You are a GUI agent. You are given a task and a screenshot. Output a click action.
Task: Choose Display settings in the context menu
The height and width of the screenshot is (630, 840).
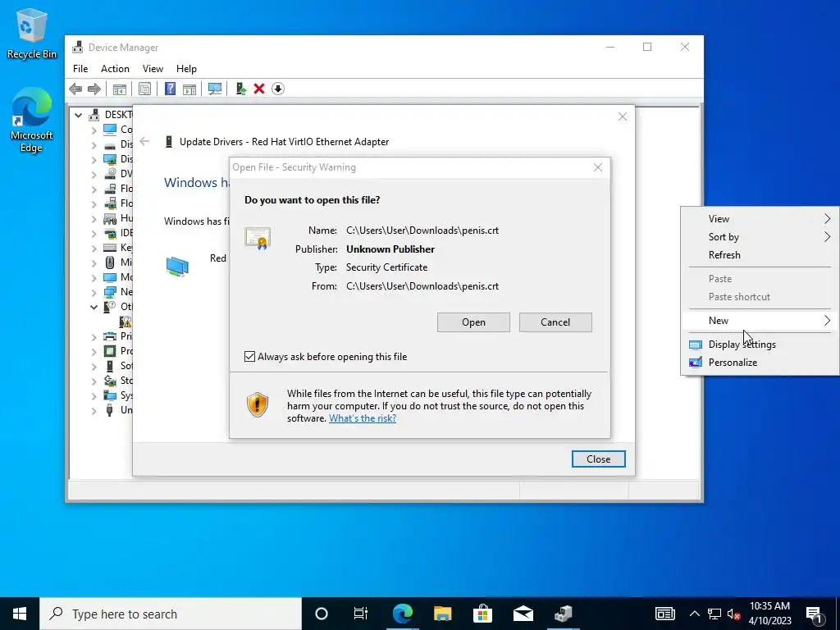(x=760, y=345)
